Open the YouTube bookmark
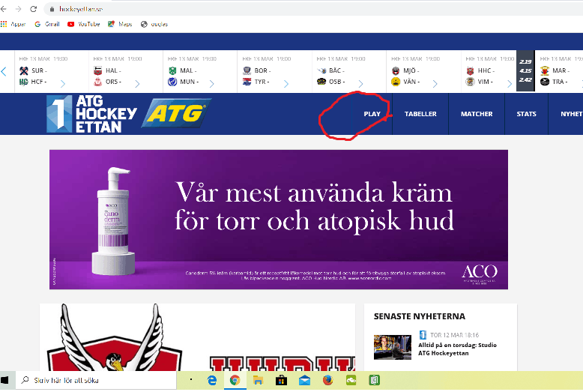583x392 pixels. 84,24
